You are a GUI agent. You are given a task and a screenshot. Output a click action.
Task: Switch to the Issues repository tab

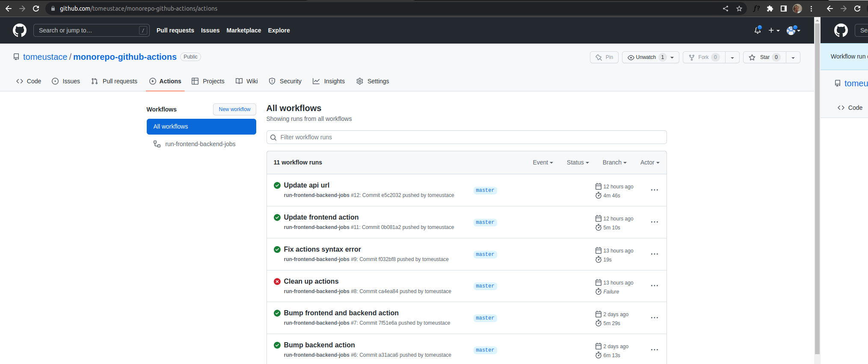[66, 81]
